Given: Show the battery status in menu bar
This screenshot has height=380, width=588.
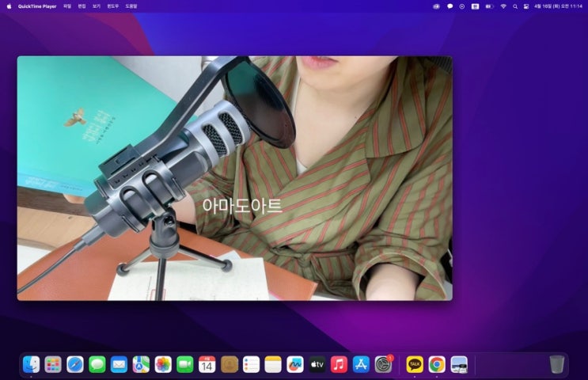Looking at the screenshot, I should click(x=489, y=6).
